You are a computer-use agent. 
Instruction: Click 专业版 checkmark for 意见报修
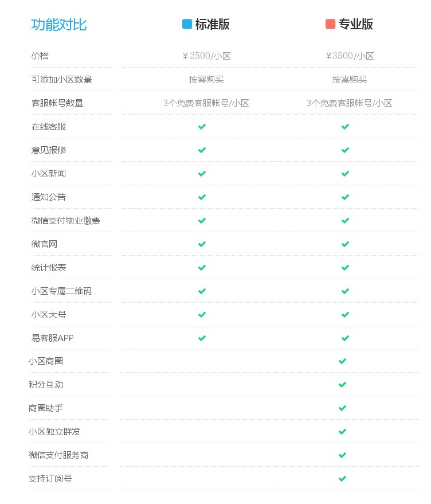(x=345, y=150)
